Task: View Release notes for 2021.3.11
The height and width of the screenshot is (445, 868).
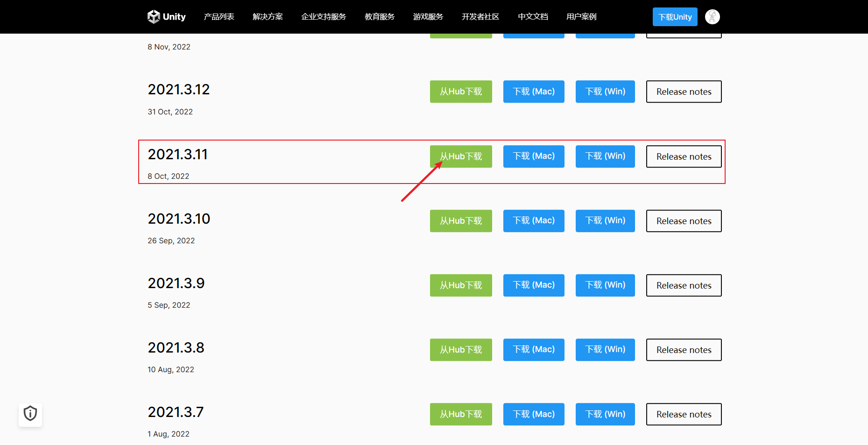Action: pos(684,156)
